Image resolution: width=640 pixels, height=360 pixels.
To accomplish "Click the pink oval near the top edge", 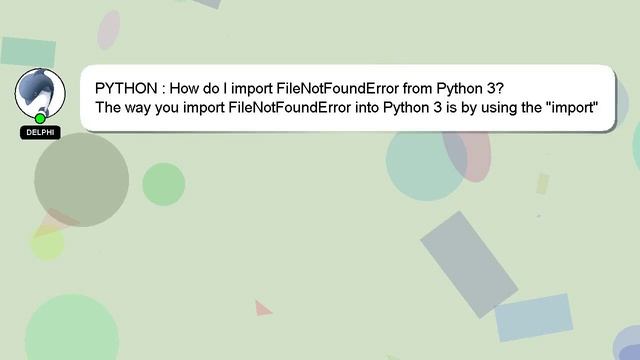I will (x=109, y=30).
